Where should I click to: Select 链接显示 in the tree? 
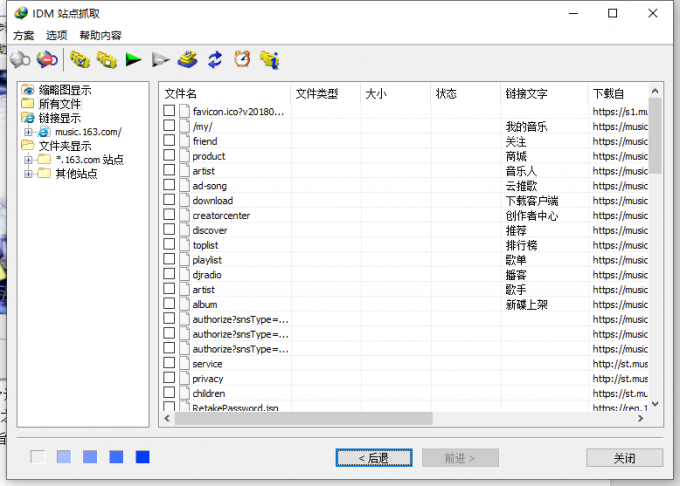(x=60, y=118)
